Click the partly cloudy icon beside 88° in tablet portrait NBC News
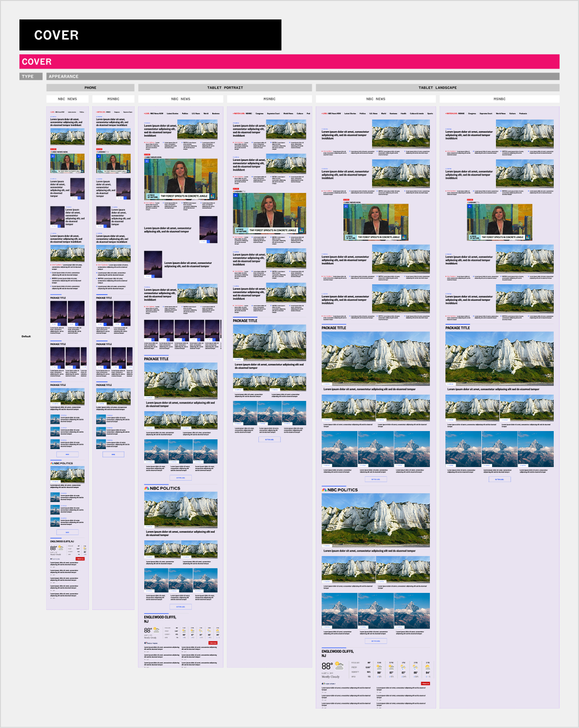This screenshot has width=579, height=728. coord(156,630)
